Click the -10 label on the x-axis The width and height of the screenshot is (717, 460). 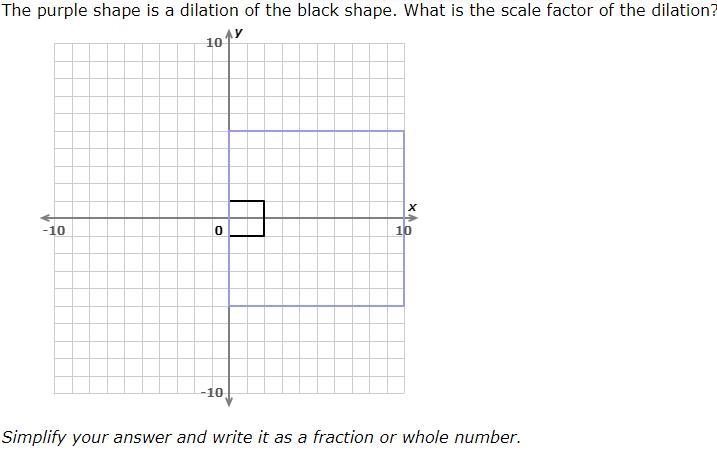pyautogui.click(x=54, y=230)
